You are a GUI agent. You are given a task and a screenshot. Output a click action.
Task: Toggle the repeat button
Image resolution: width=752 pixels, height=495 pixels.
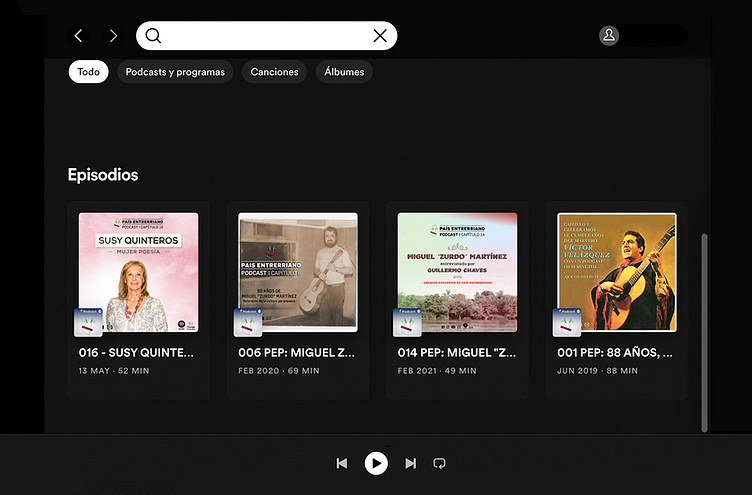439,463
